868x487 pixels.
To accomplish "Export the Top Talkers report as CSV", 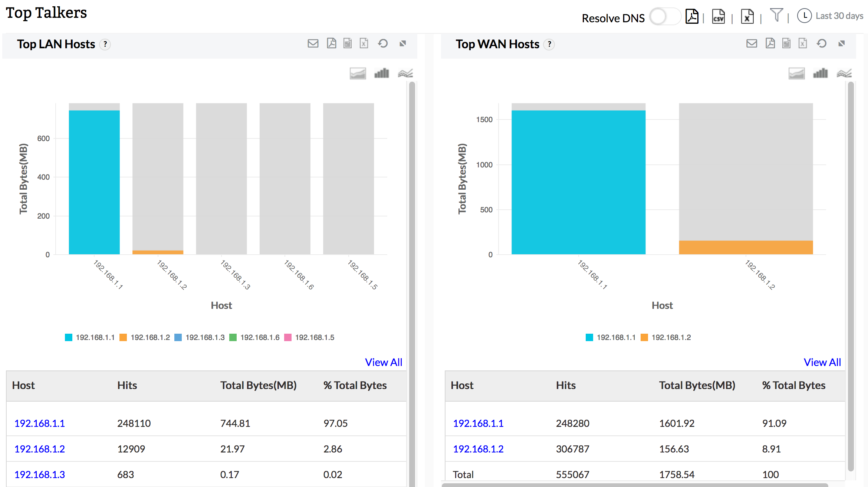I will (x=719, y=17).
